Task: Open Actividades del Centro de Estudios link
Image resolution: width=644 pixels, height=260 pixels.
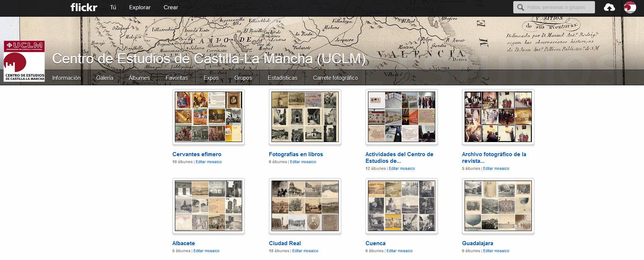Action: click(399, 158)
